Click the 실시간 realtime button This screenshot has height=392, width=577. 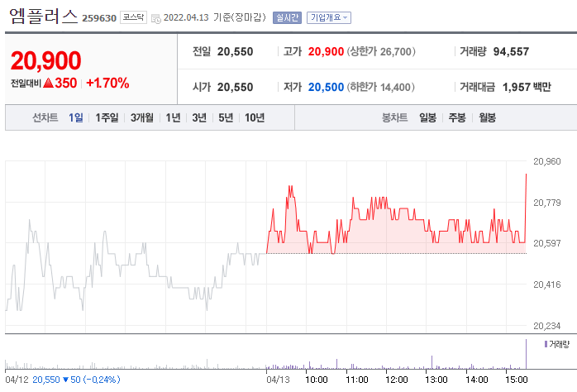287,17
